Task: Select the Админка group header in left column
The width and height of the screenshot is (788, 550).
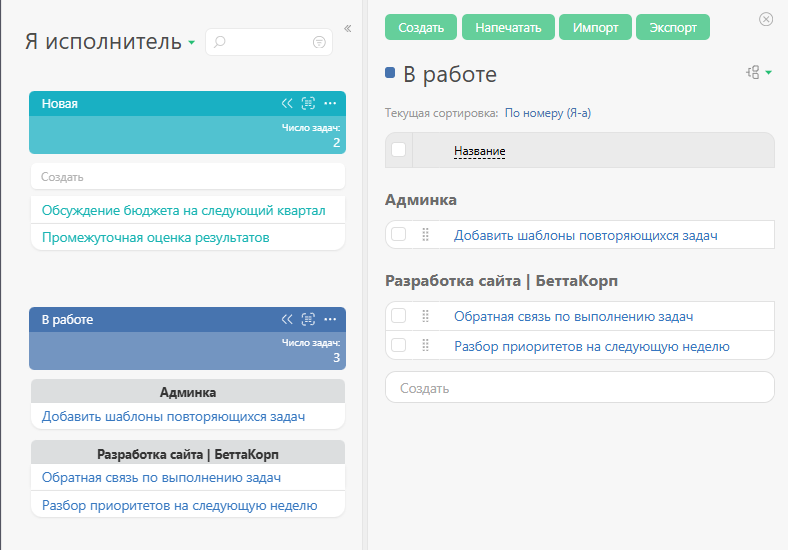Action: 188,392
